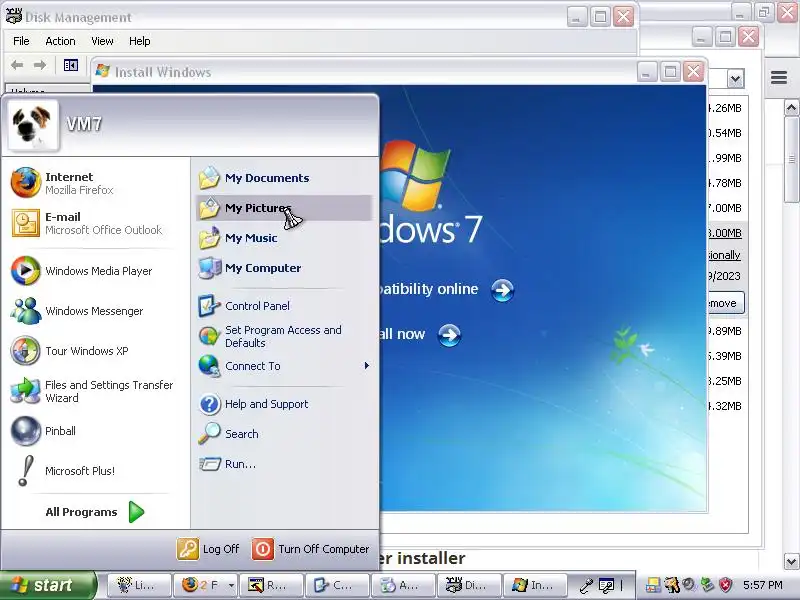Screen dimensions: 800x600
Task: Click the 5:57 PM clock
Action: (x=763, y=585)
